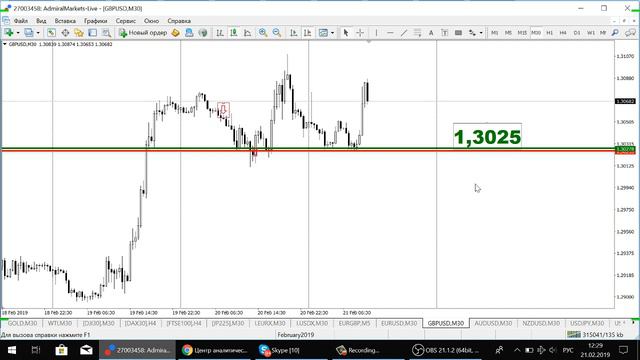Open the Графики menu

96,21
